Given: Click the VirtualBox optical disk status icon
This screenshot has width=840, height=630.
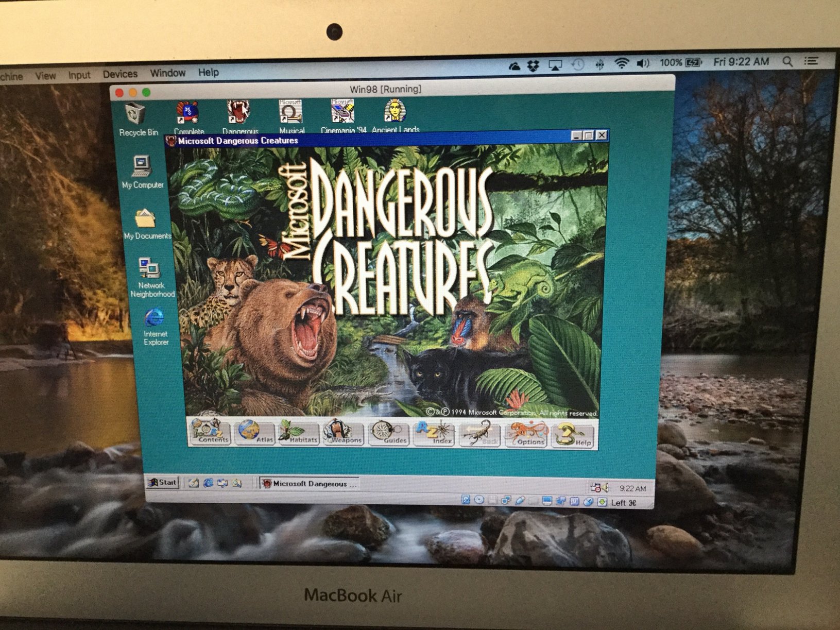Looking at the screenshot, I should point(479,500).
